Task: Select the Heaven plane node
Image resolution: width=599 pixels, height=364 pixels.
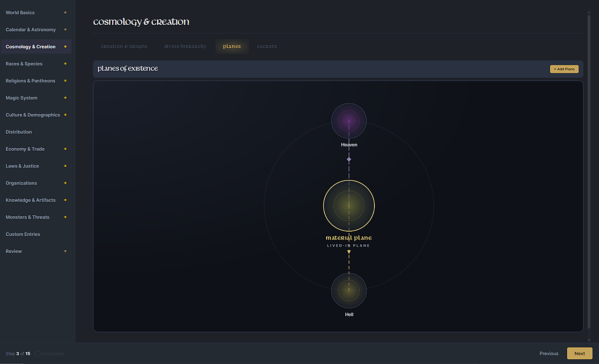Action: click(x=349, y=121)
